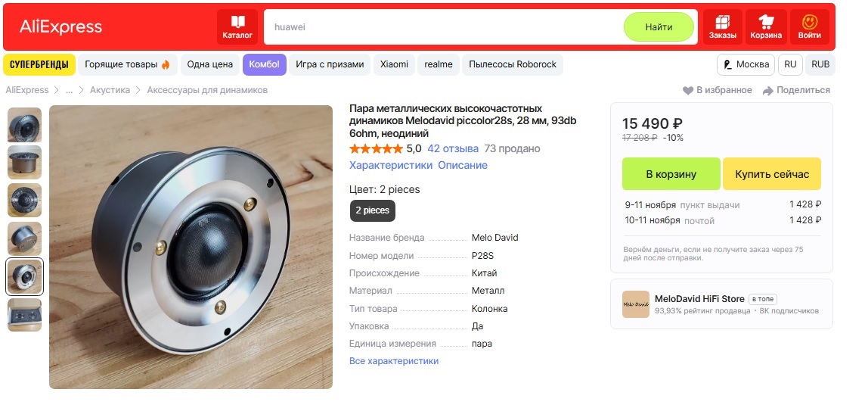Viewport: 868px width, 408px height.
Task: Click the "Купить сейчас" button
Action: (x=771, y=174)
